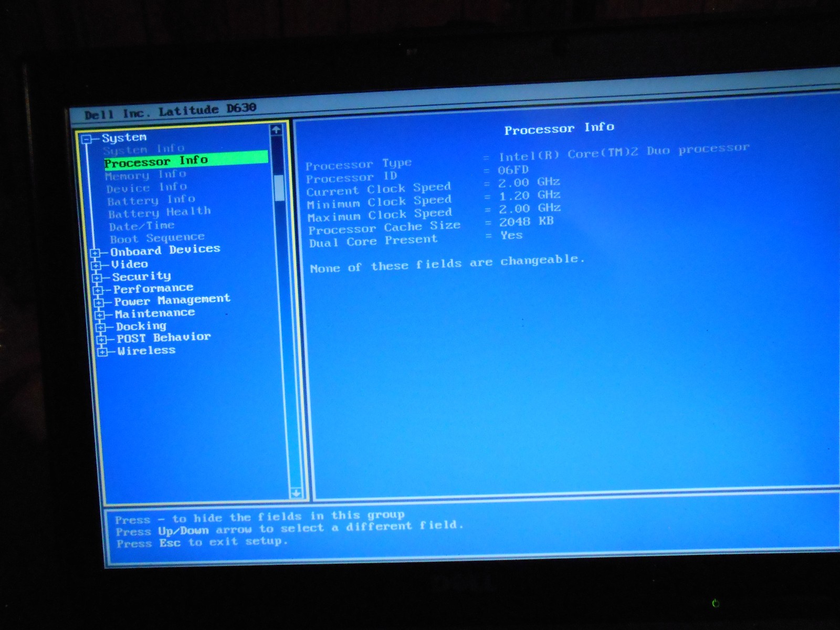This screenshot has width=840, height=630.
Task: Select Video tree label
Action: tap(130, 264)
